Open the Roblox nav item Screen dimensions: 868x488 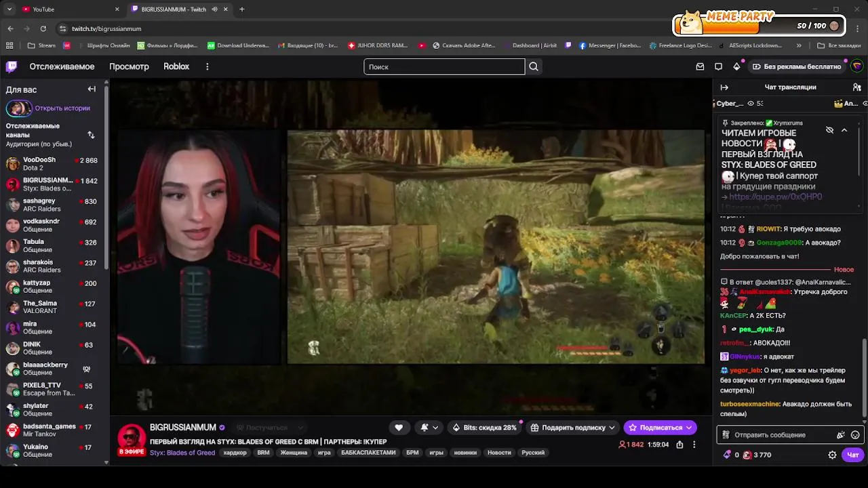tap(176, 66)
